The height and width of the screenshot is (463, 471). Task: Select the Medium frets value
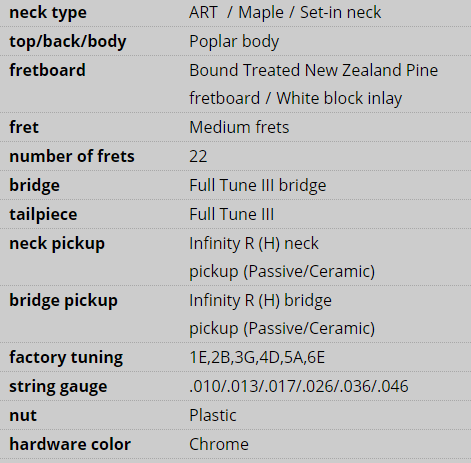pos(239,127)
